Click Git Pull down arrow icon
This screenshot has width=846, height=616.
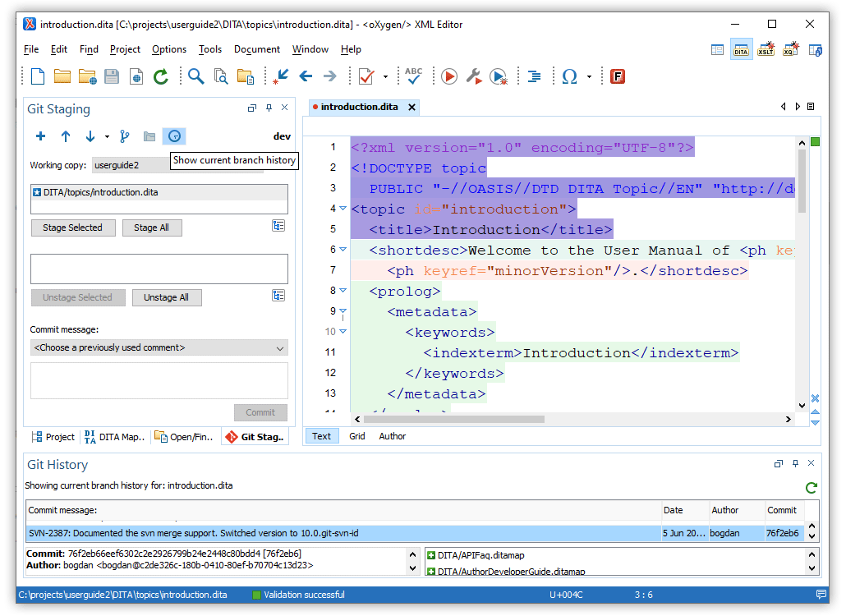tap(90, 136)
